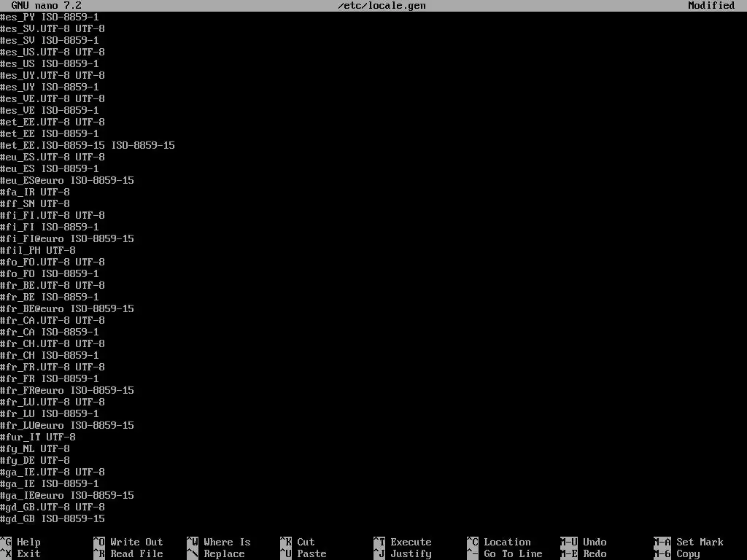Place cursor on line #fy_NL UTF-8
This screenshot has height=560, width=747.
[35, 448]
